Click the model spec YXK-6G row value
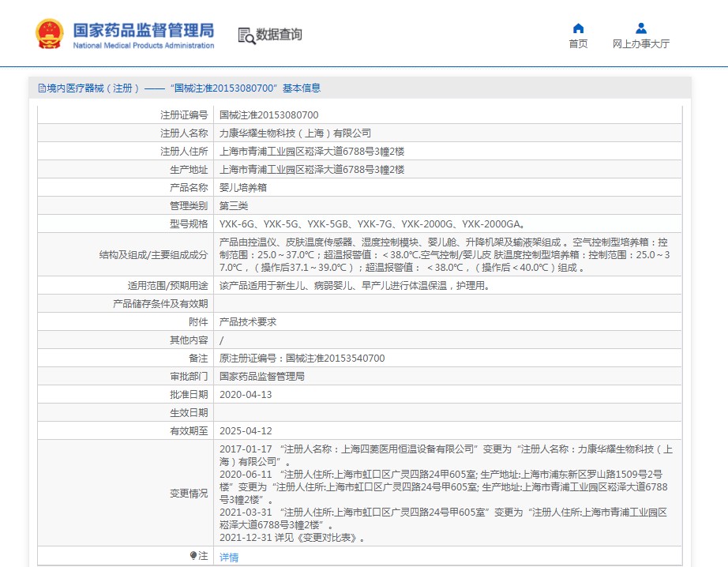Screen dimensions: 728x567 371,223
